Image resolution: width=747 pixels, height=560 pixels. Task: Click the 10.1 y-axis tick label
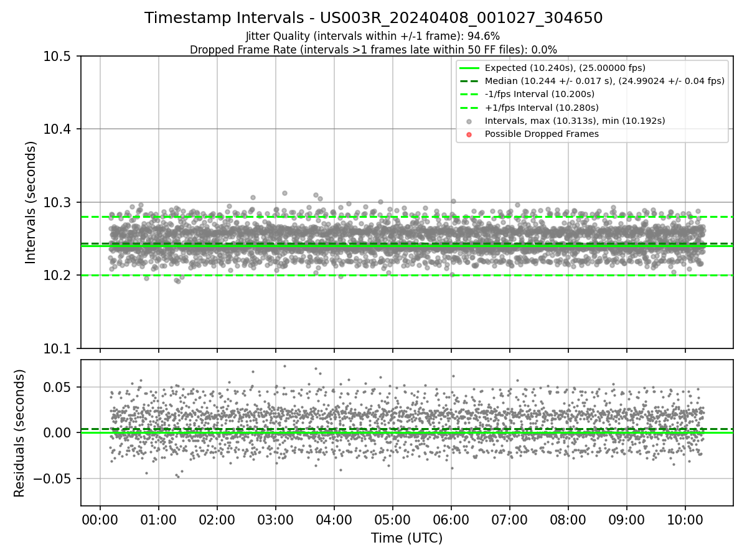pyautogui.click(x=59, y=348)
